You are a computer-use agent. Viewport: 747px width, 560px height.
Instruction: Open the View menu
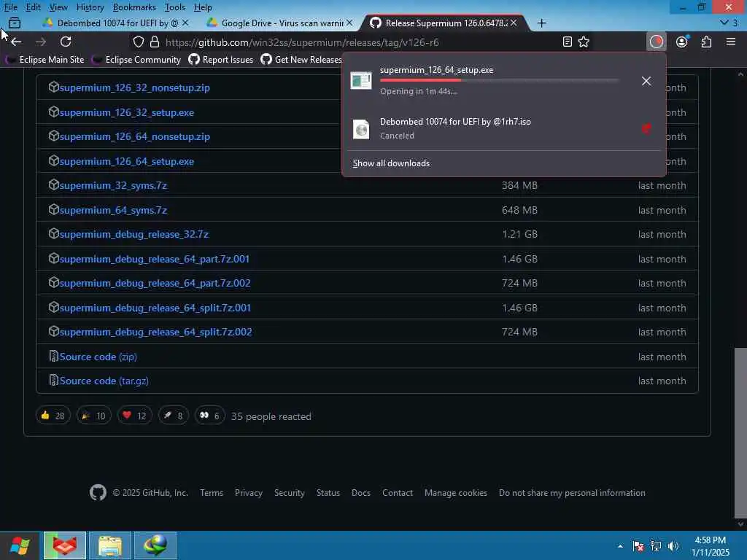(x=58, y=7)
